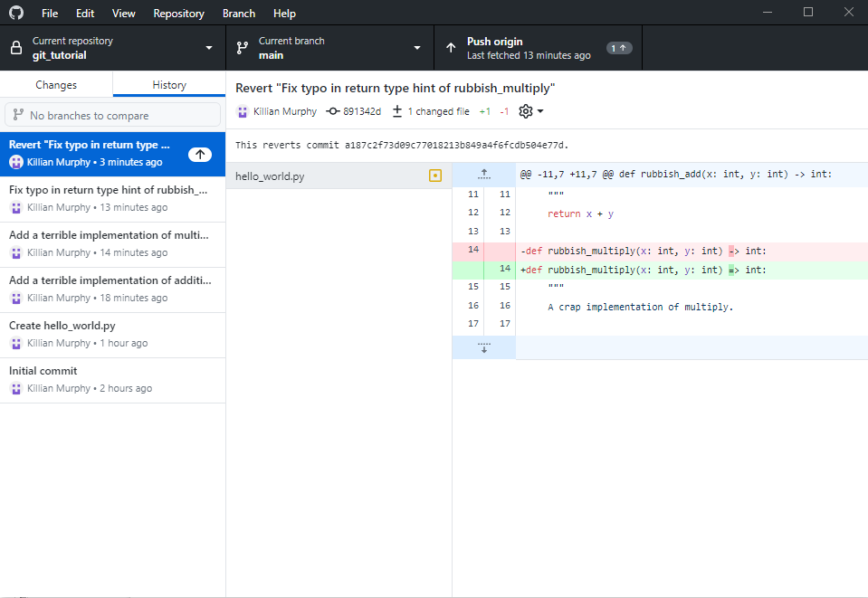Switch to the Changes tab
868x598 pixels.
[56, 85]
